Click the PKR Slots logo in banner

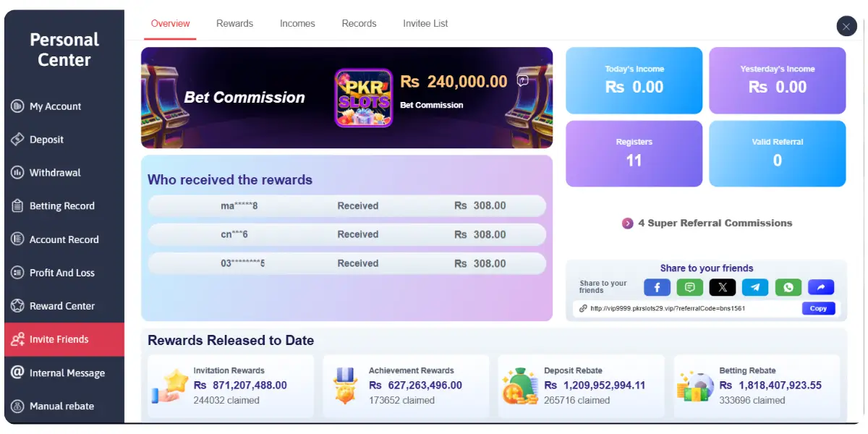(x=364, y=98)
